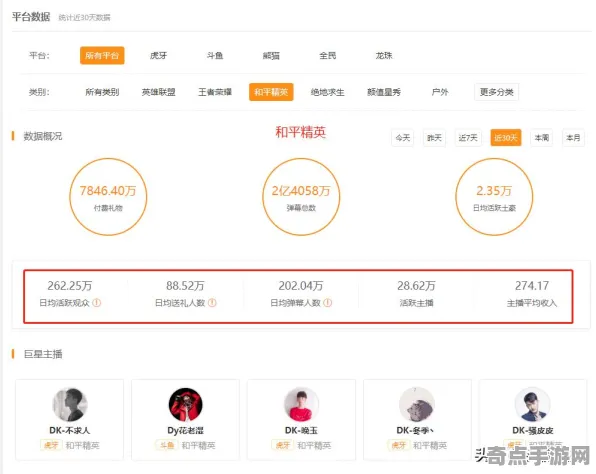This screenshot has width=596, height=474.
Task: Click the DK-不求人 streamer name
Action: pos(70,430)
